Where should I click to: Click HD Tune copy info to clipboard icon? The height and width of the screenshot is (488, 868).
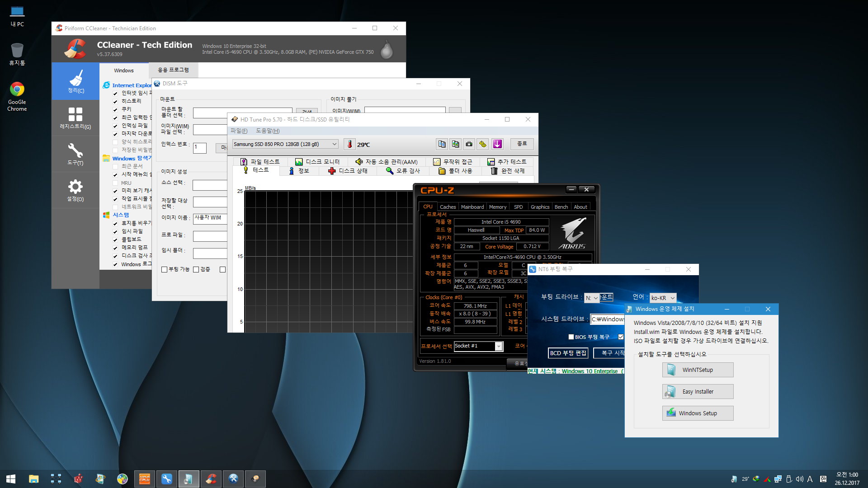442,144
